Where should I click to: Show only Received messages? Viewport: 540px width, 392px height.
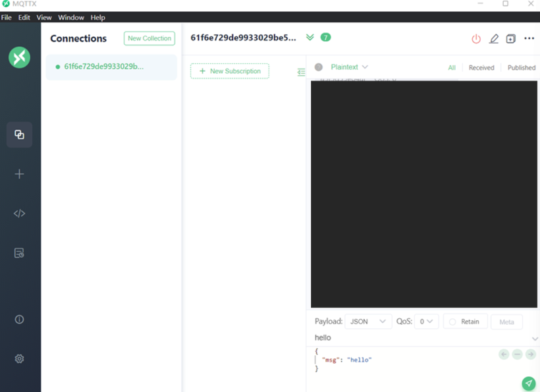click(481, 67)
